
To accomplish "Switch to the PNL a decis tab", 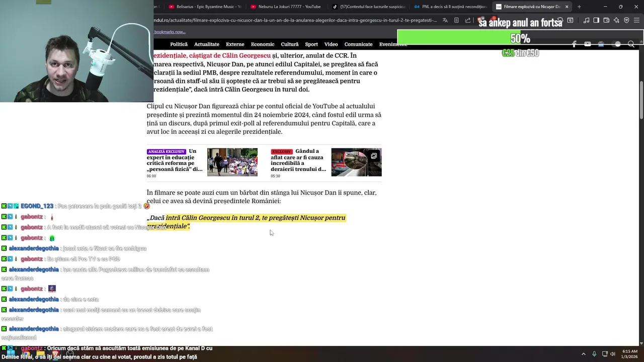I will 450,7.
